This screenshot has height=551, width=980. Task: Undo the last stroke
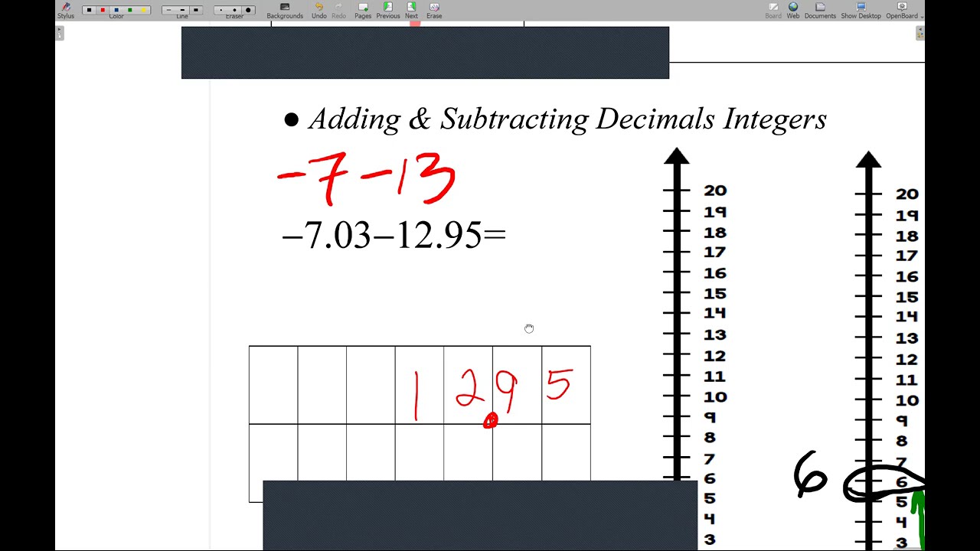(319, 10)
